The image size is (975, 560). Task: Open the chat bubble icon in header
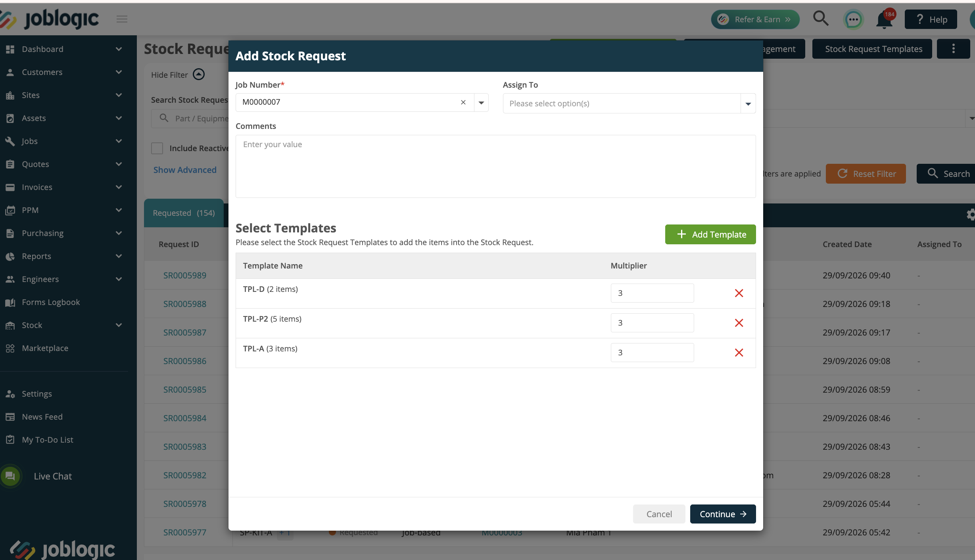pos(853,19)
